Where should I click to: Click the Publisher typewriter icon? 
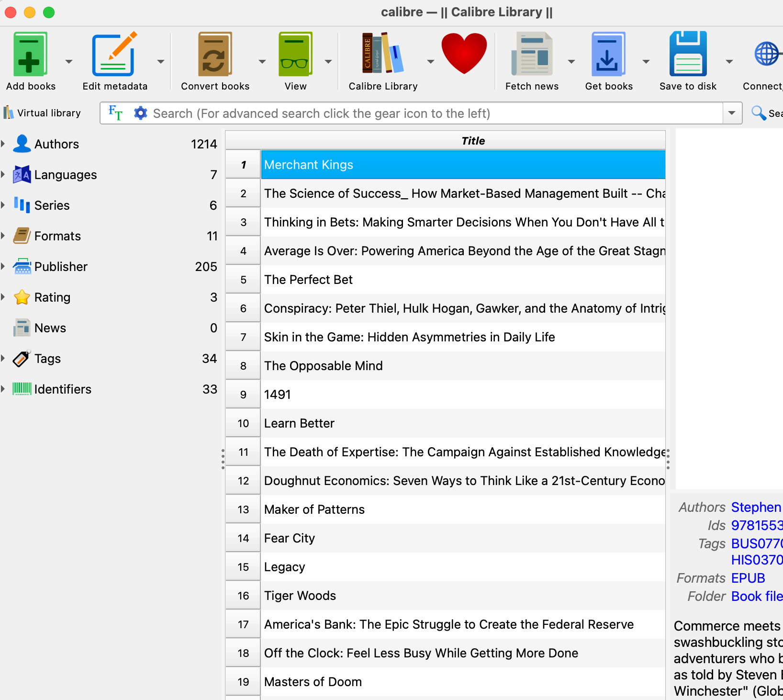click(x=22, y=266)
